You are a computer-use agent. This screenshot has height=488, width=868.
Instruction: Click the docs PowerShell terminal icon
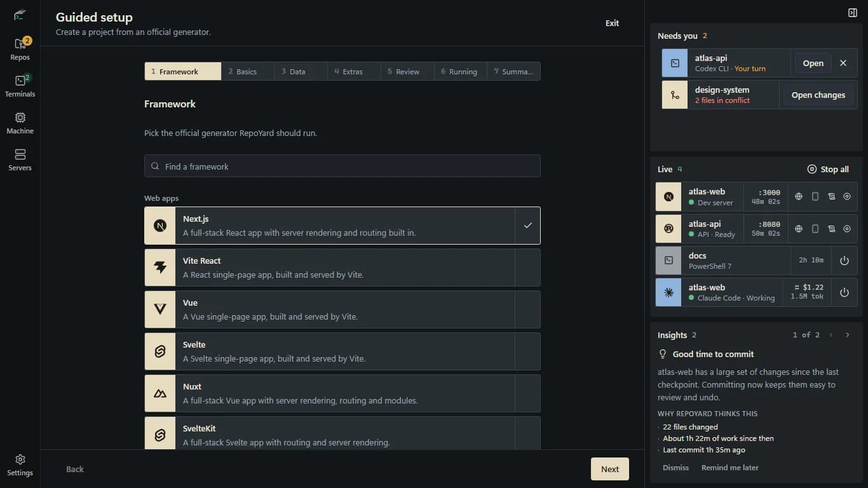[x=668, y=261]
